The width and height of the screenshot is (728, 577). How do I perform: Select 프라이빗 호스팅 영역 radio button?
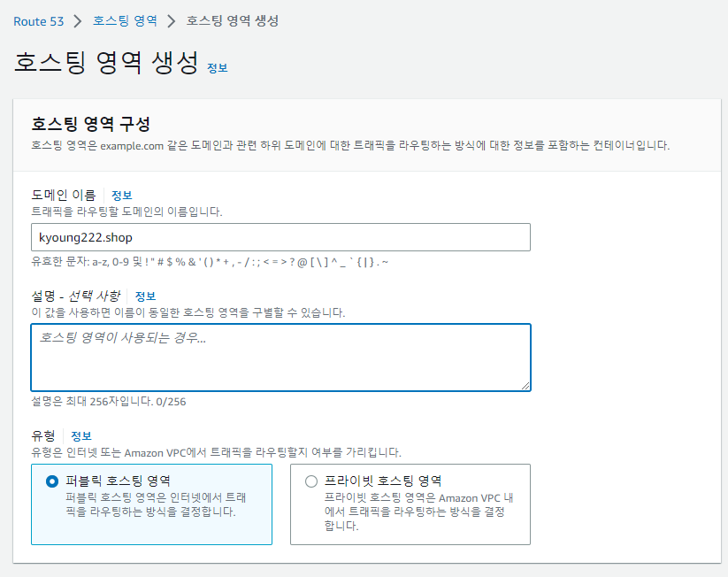point(311,481)
